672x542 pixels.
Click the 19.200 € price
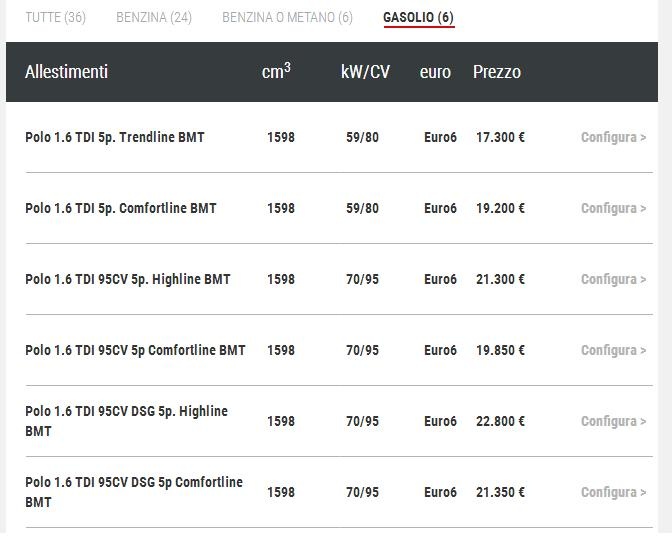coord(501,208)
